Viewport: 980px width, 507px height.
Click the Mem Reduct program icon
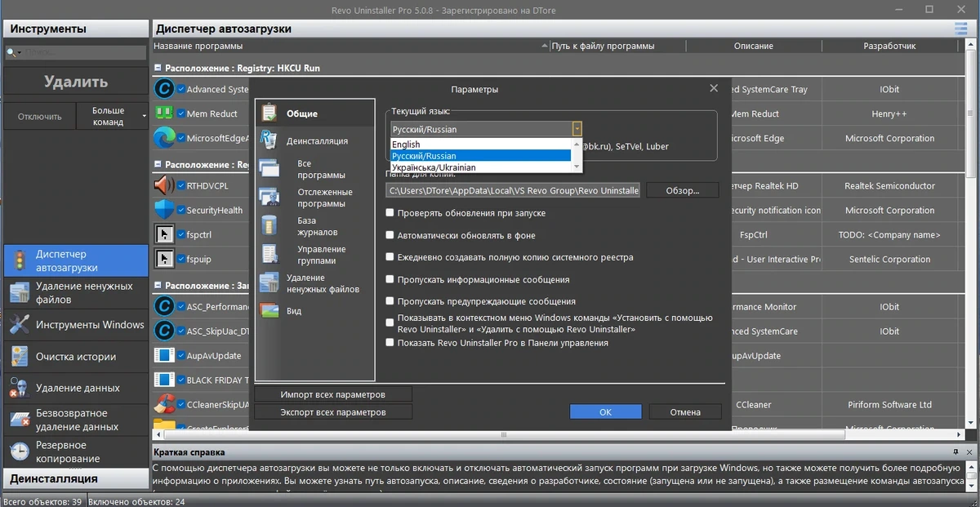pos(164,113)
